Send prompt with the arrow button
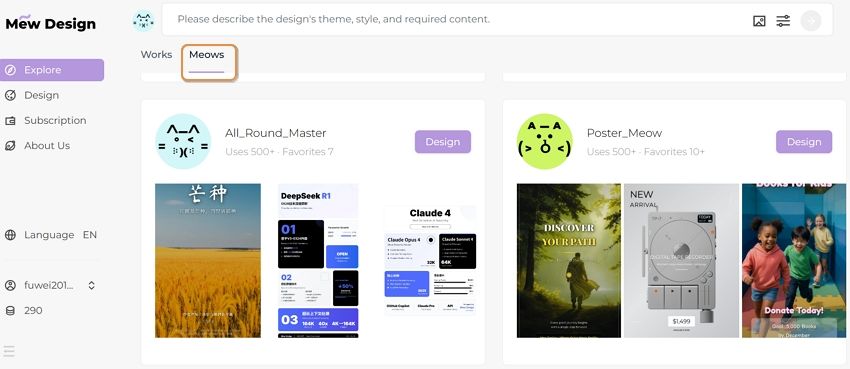This screenshot has width=850, height=369. coord(811,21)
